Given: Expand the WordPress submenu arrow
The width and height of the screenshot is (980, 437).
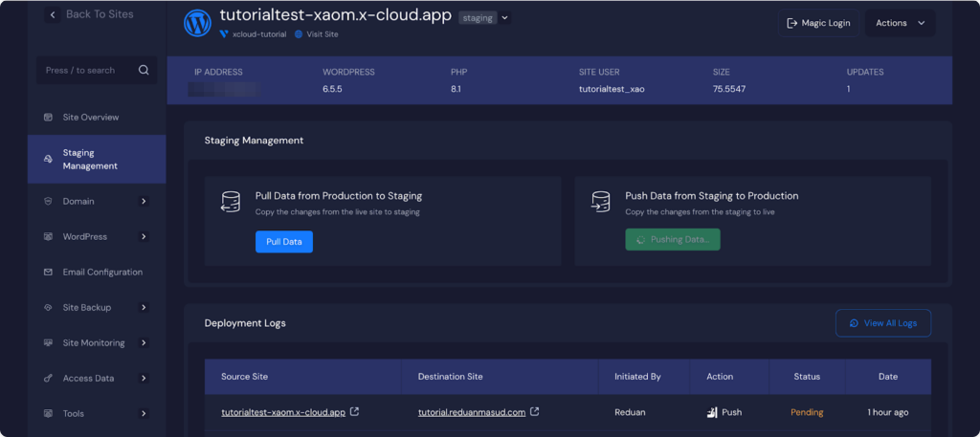Looking at the screenshot, I should 144,236.
